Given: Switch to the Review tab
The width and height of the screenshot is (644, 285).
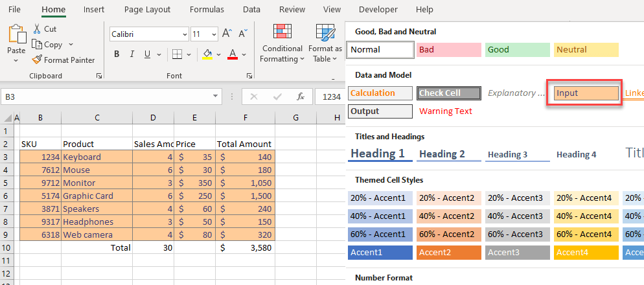Looking at the screenshot, I should 291,10.
